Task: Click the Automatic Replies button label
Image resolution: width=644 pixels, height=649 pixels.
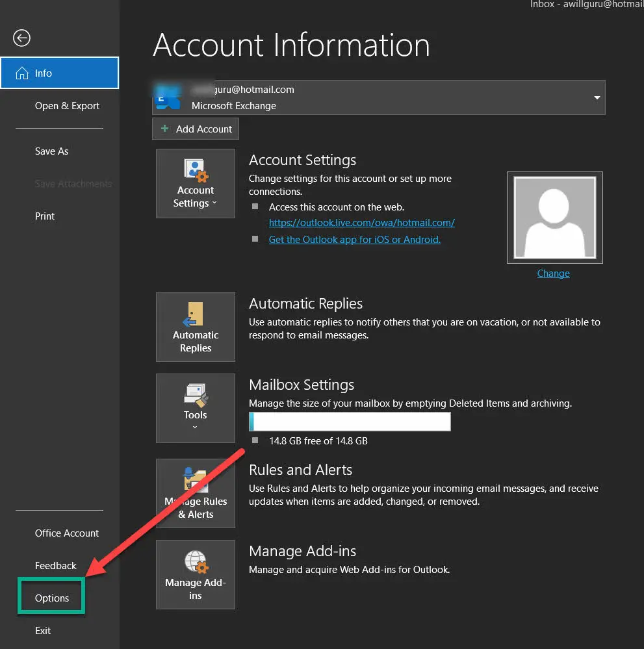Action: (x=196, y=342)
